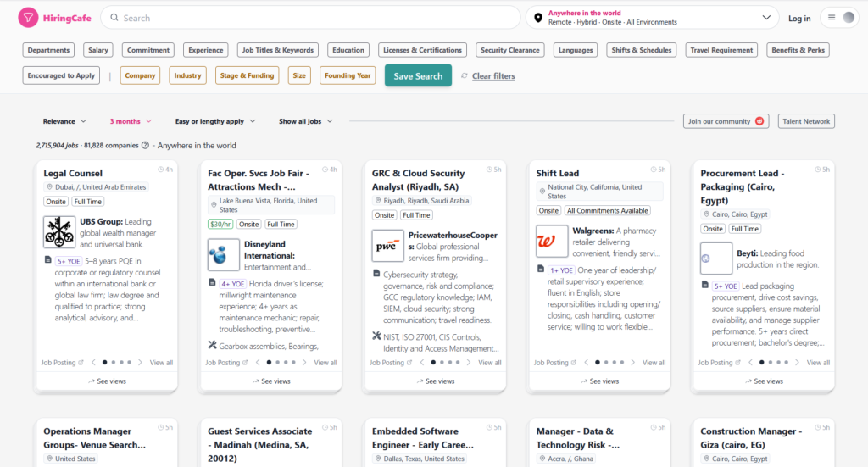Click the help icon next to companies count
Image resolution: width=868 pixels, height=467 pixels.
[145, 146]
